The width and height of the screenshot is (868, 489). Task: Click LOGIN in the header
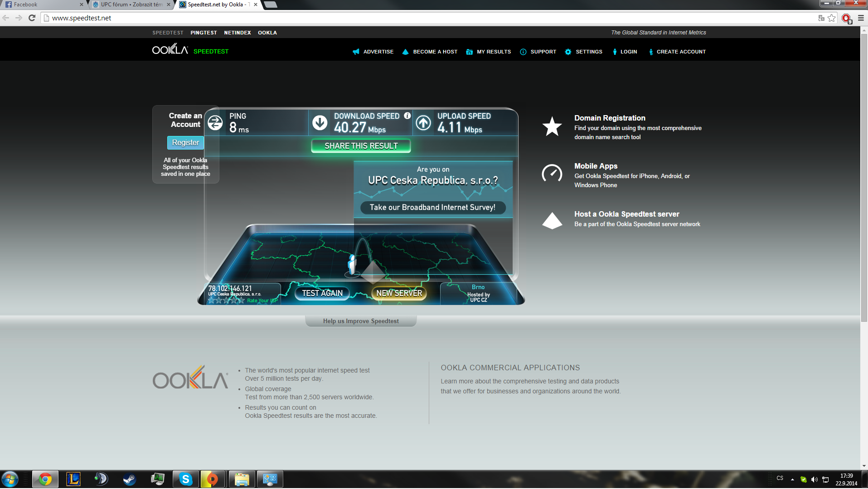[x=625, y=52]
